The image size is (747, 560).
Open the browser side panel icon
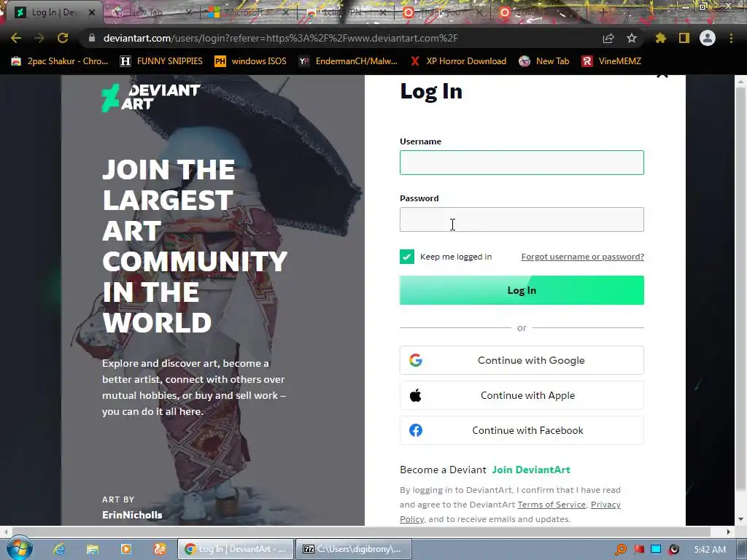[684, 38]
